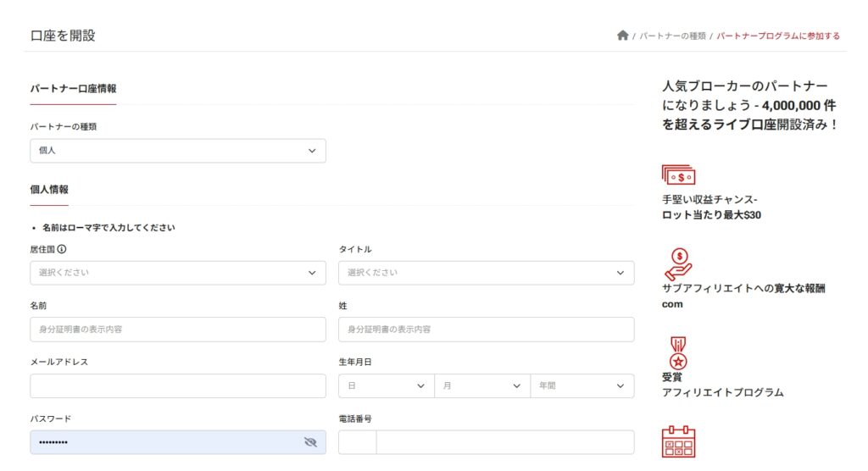Screen dimensions: 868x471
Task: Select birth day from 日 dropdown
Action: tap(386, 386)
